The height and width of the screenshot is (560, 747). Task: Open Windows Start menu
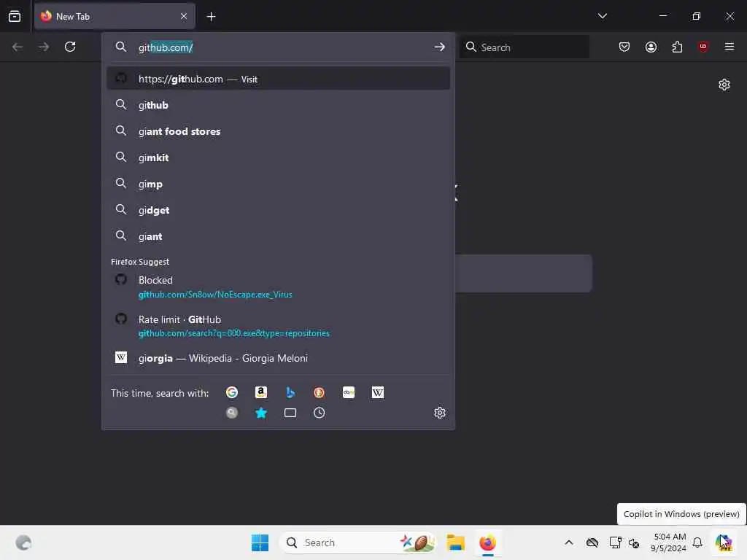coord(260,542)
